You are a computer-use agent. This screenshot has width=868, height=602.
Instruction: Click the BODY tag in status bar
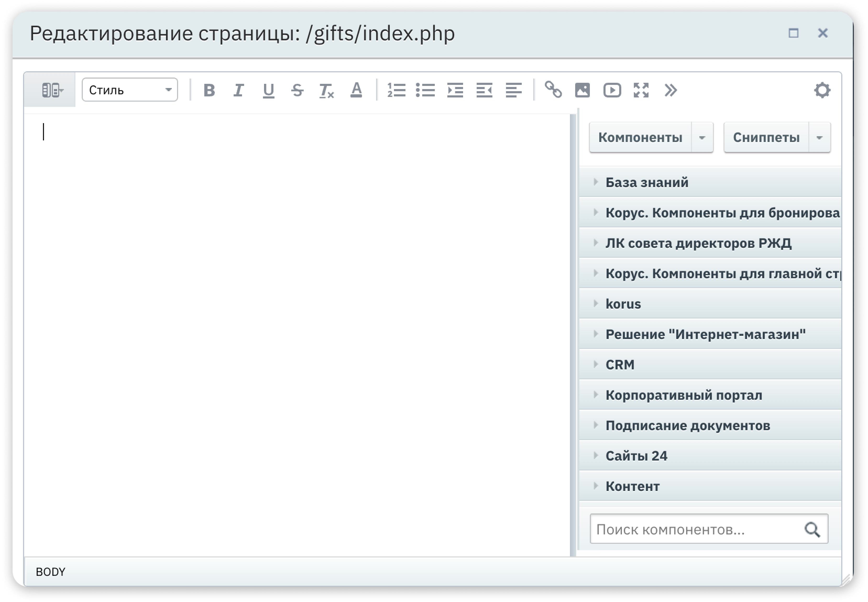point(51,572)
